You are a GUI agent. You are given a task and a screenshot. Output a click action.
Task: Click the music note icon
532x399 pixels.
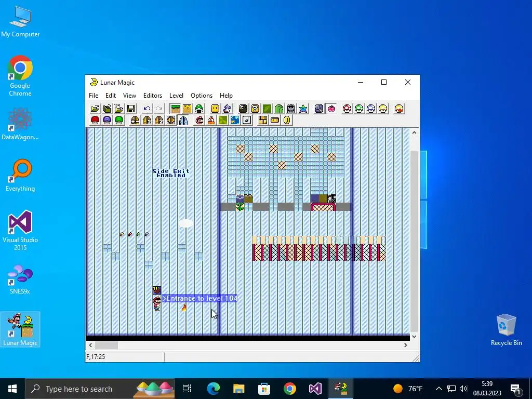[247, 120]
